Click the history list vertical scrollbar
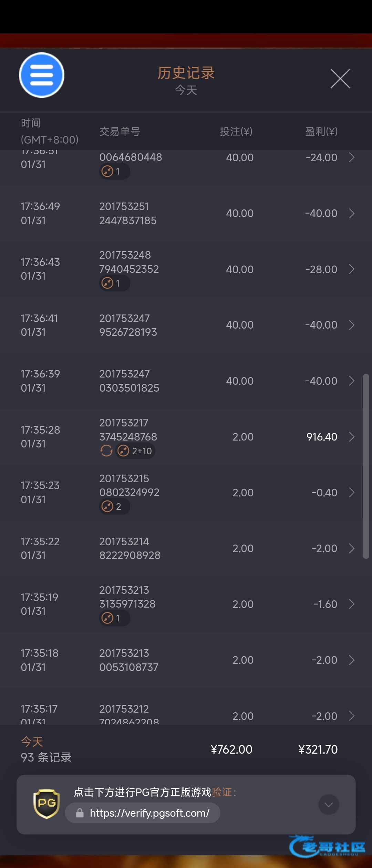The image size is (372, 868). click(366, 466)
